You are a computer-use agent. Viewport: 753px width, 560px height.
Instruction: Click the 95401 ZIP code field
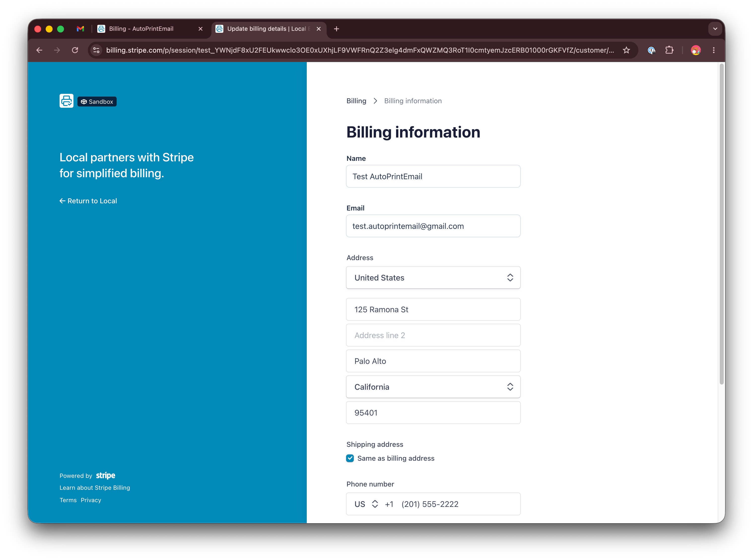(x=433, y=413)
